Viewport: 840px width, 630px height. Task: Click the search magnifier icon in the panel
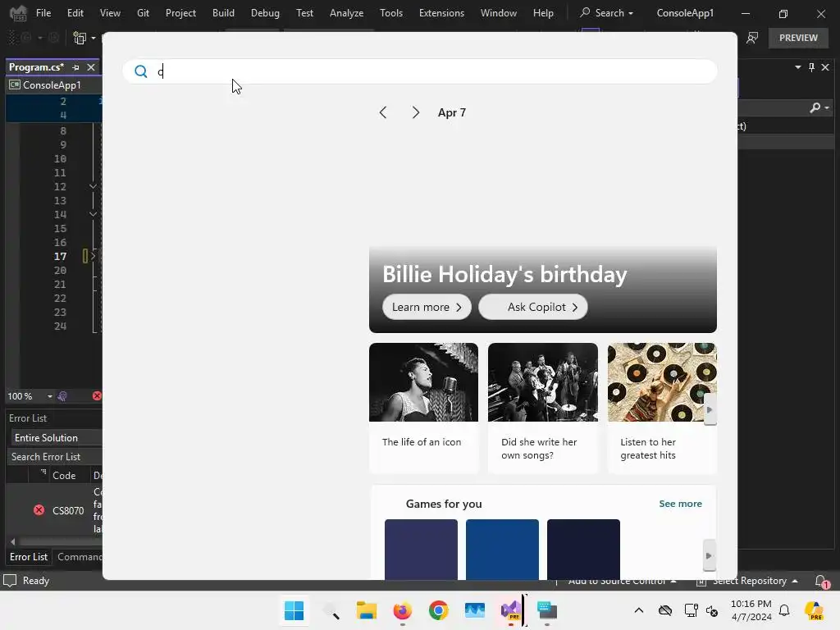point(141,71)
